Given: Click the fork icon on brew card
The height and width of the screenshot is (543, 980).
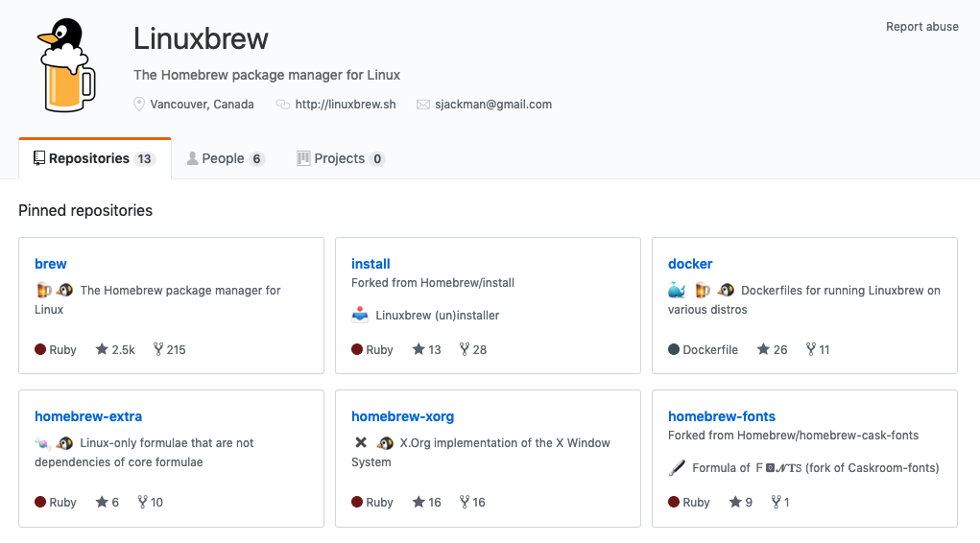Looking at the screenshot, I should (x=158, y=348).
